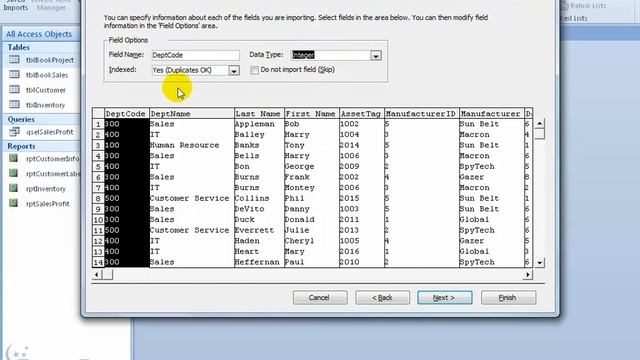Image resolution: width=640 pixels, height=360 pixels.
Task: Click the Next button
Action: pos(444,298)
